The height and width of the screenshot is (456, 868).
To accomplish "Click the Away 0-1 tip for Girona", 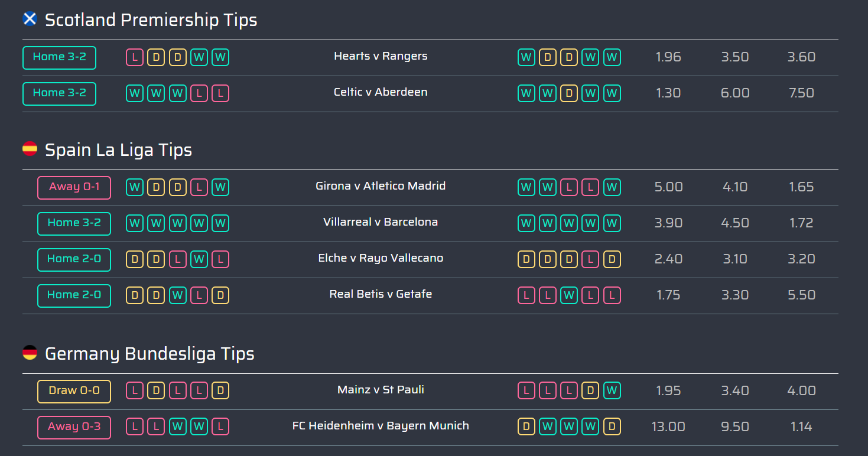I will 74,187.
